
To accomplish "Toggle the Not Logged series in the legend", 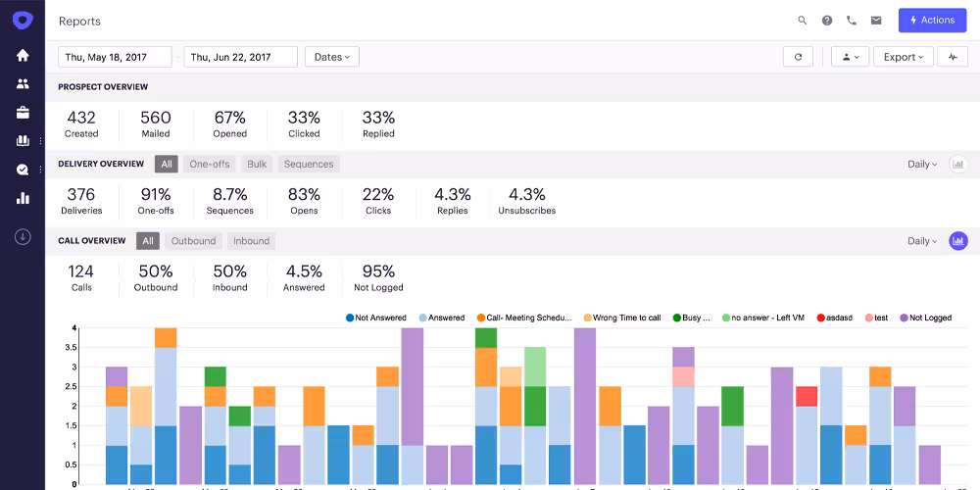I will pyautogui.click(x=924, y=318).
